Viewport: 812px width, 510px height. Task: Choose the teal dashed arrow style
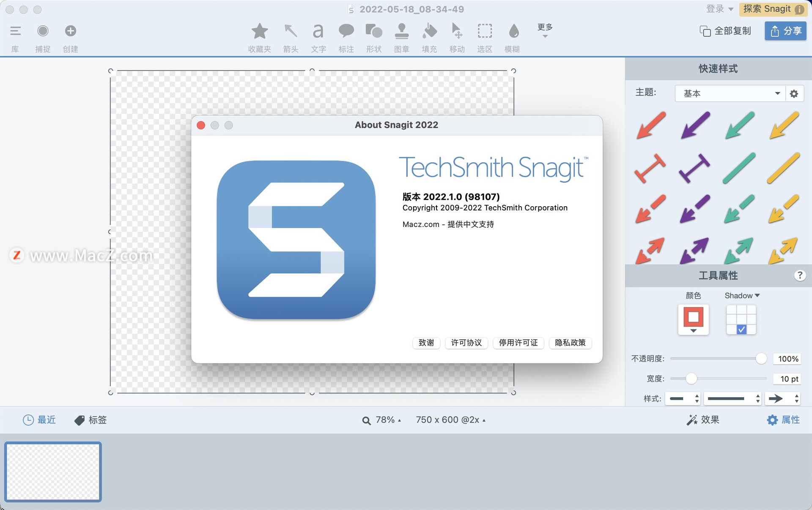739,209
